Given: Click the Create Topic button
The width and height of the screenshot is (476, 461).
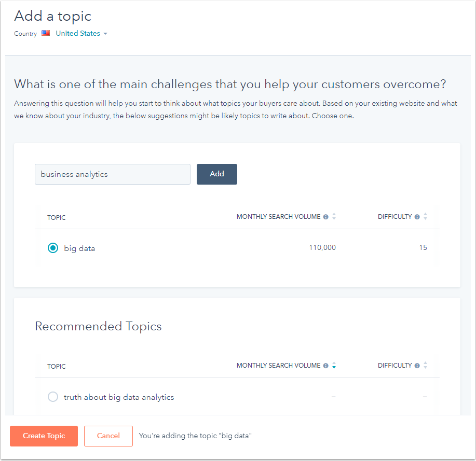Looking at the screenshot, I should (44, 436).
